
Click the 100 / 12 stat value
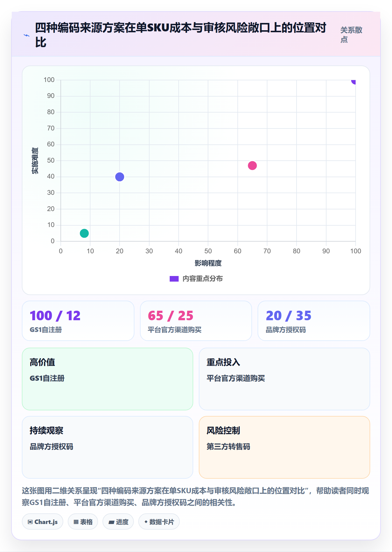[x=55, y=316]
